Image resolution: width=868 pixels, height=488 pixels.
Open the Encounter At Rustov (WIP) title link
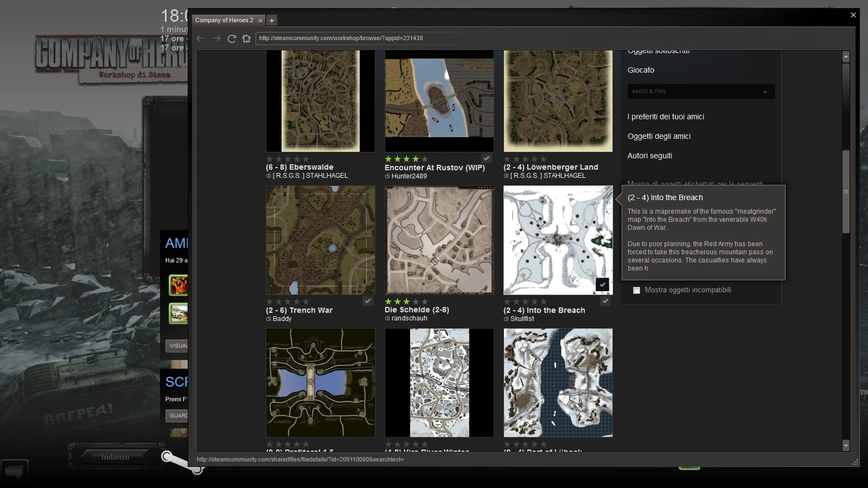click(x=435, y=168)
